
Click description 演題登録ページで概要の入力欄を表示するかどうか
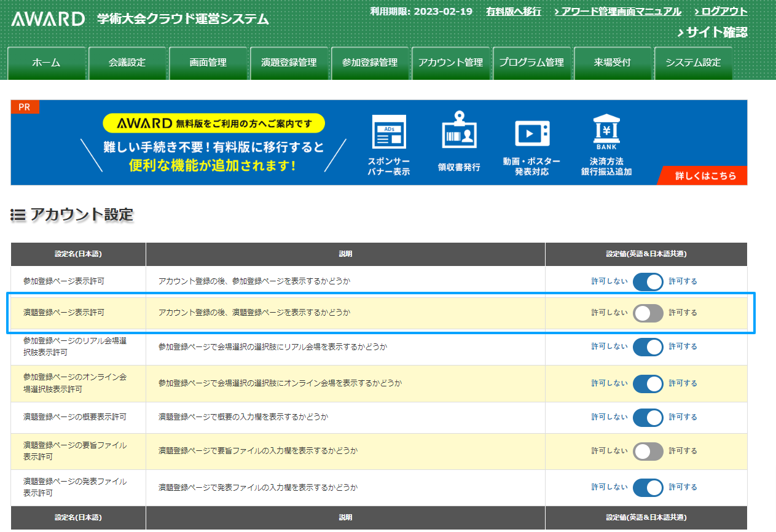243,417
